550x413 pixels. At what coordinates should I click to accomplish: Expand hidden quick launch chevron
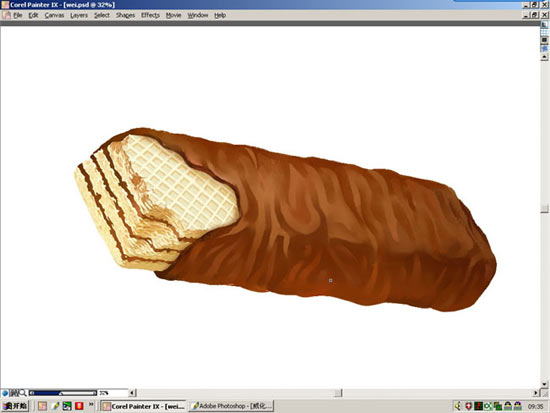tap(91, 405)
